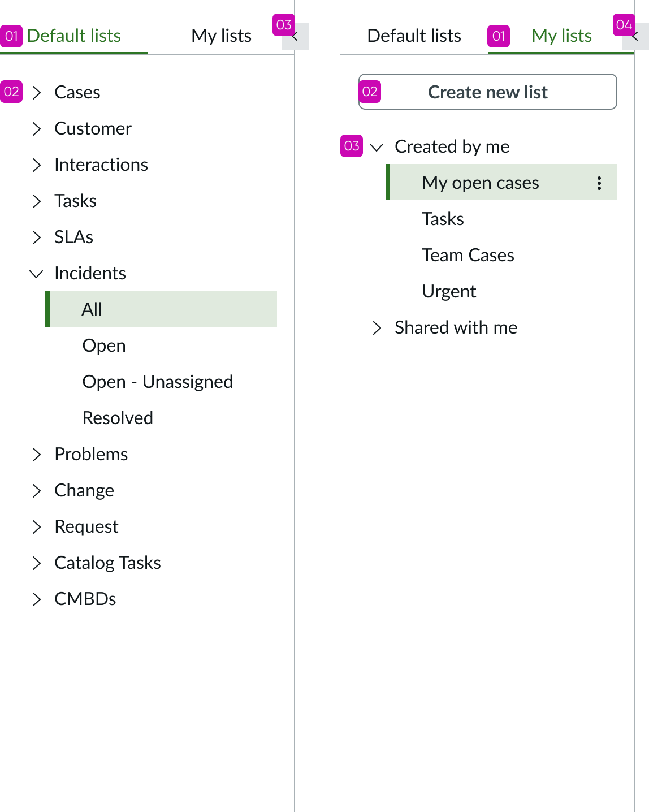This screenshot has width=649, height=812.
Task: Open the three-dot menu for My open cases
Action: 599,182
